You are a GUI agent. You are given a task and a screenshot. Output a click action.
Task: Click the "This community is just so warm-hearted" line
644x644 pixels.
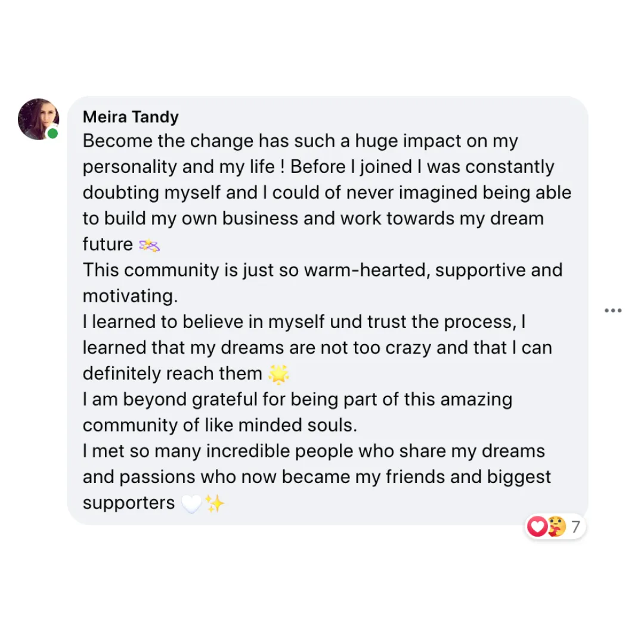tap(323, 270)
